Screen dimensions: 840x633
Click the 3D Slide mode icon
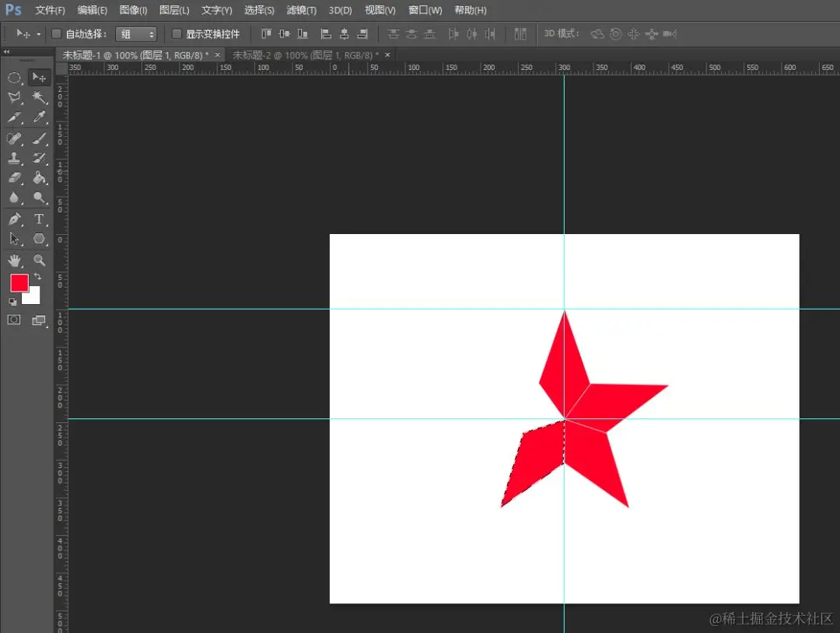pos(652,34)
